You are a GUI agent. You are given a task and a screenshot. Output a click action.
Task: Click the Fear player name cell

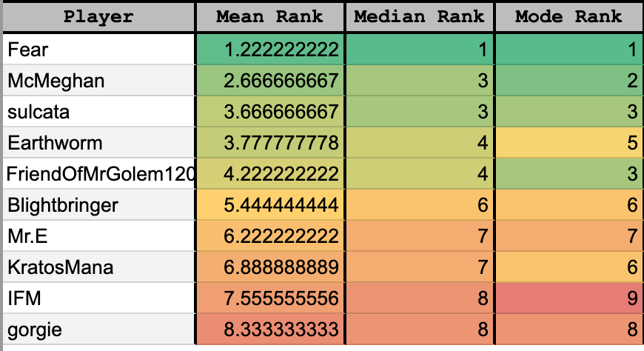98,50
